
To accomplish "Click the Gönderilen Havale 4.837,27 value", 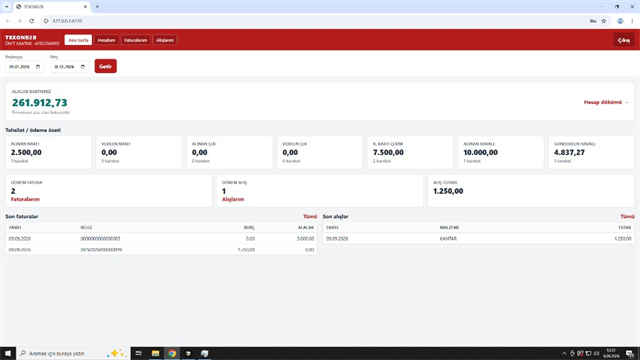I will [569, 152].
